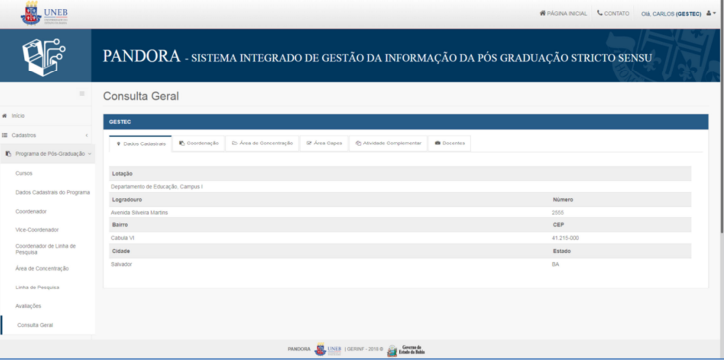The image size is (724, 360).
Task: Click the UNEB logo in the footer
Action: pos(328,349)
